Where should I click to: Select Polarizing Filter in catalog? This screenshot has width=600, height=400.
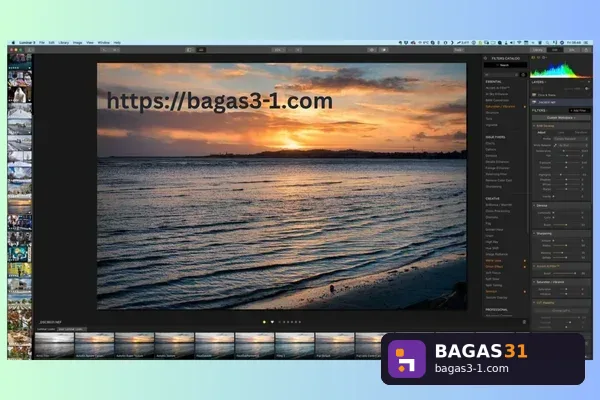point(496,174)
